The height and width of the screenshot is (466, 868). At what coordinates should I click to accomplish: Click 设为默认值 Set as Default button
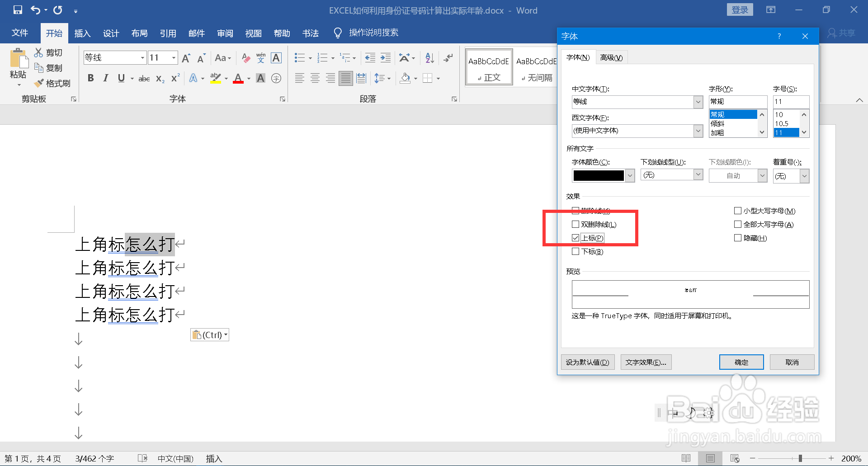(588, 362)
